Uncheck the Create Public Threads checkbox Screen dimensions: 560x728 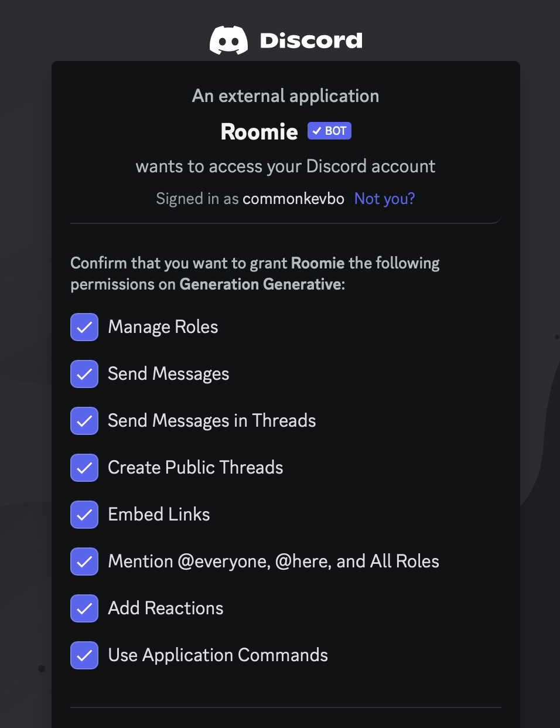click(84, 468)
